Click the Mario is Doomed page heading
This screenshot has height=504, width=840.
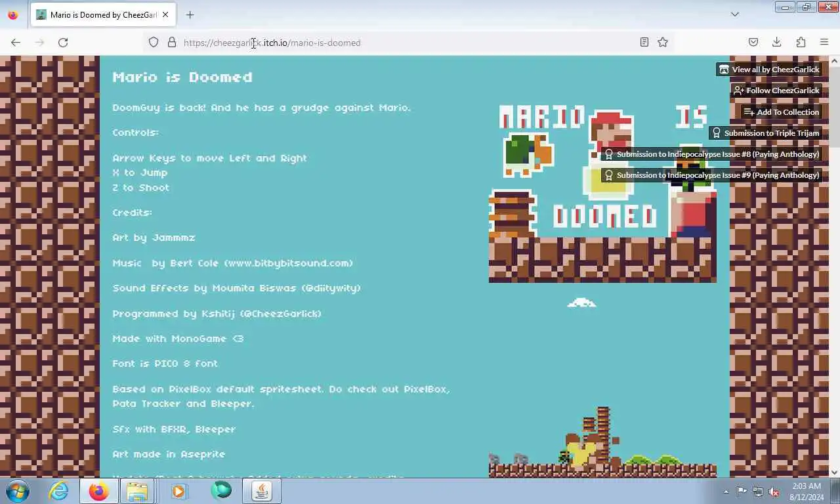[x=182, y=77]
